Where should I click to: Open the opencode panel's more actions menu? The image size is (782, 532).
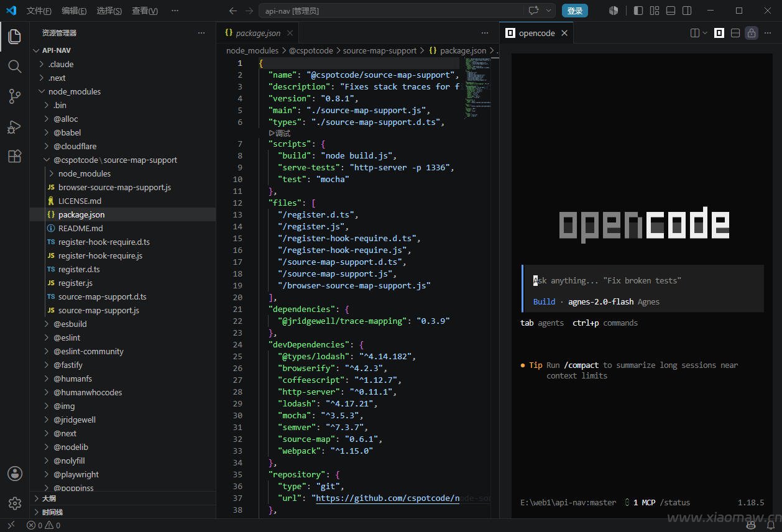point(768,33)
